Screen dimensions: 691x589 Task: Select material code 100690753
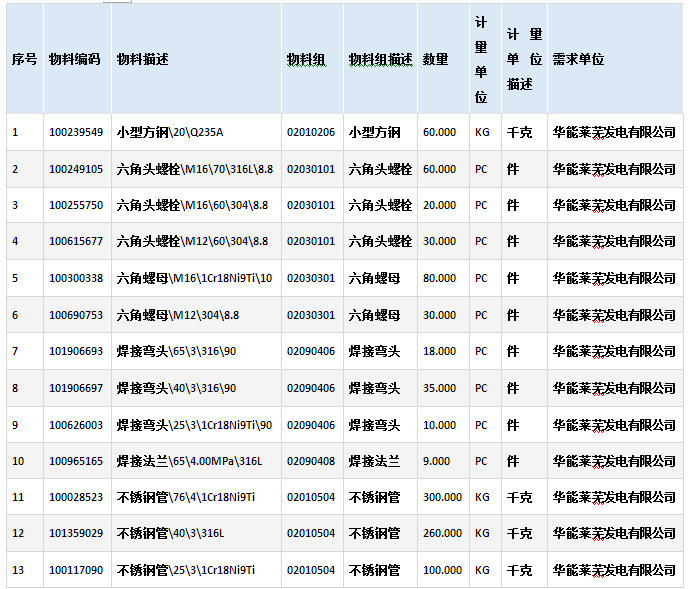(x=76, y=315)
